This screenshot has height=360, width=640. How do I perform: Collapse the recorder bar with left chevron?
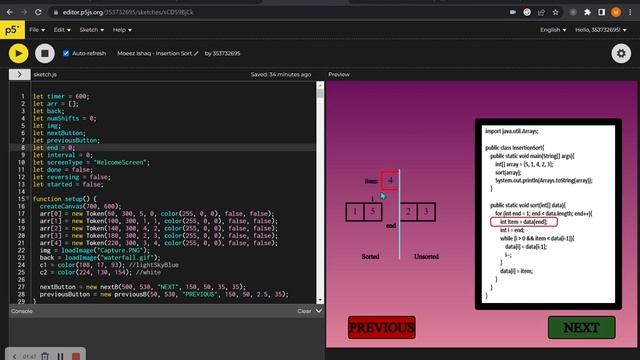point(14,356)
